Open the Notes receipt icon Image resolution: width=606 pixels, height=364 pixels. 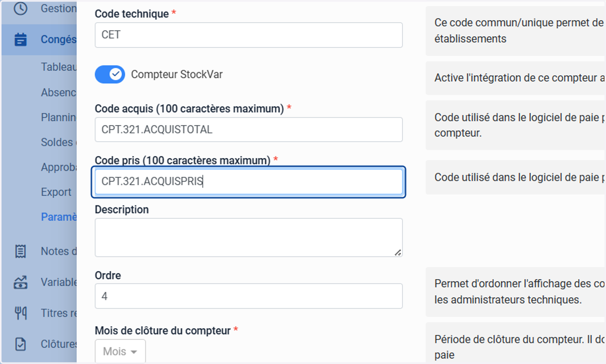(x=20, y=251)
